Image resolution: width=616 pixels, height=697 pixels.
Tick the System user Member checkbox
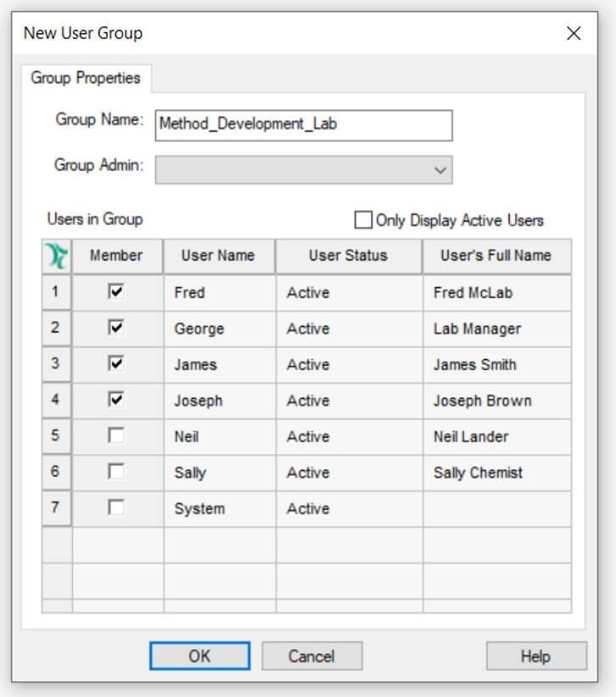click(x=116, y=507)
